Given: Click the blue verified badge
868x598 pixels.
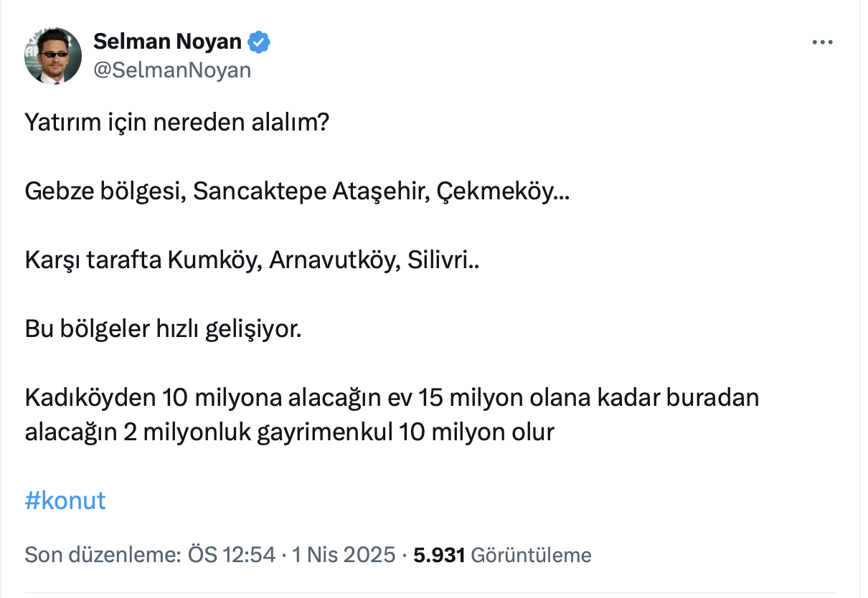Looking at the screenshot, I should [259, 42].
